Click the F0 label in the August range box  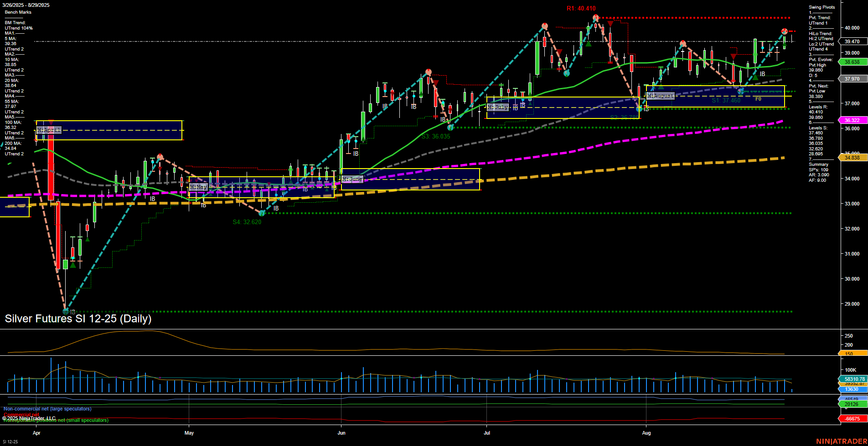tap(758, 99)
